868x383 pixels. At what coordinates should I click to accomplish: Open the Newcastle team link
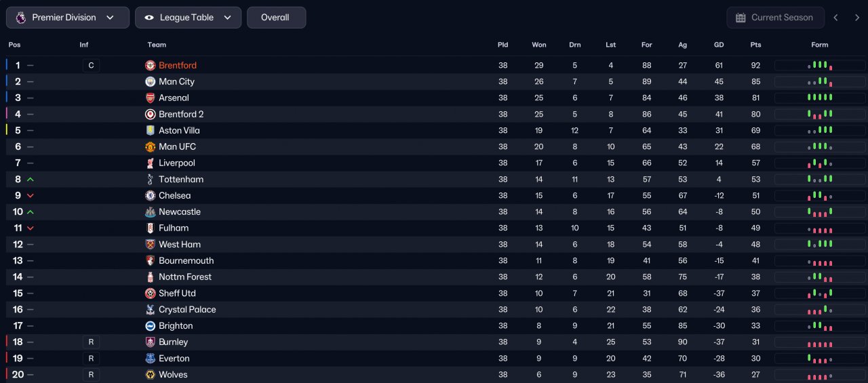coord(180,212)
